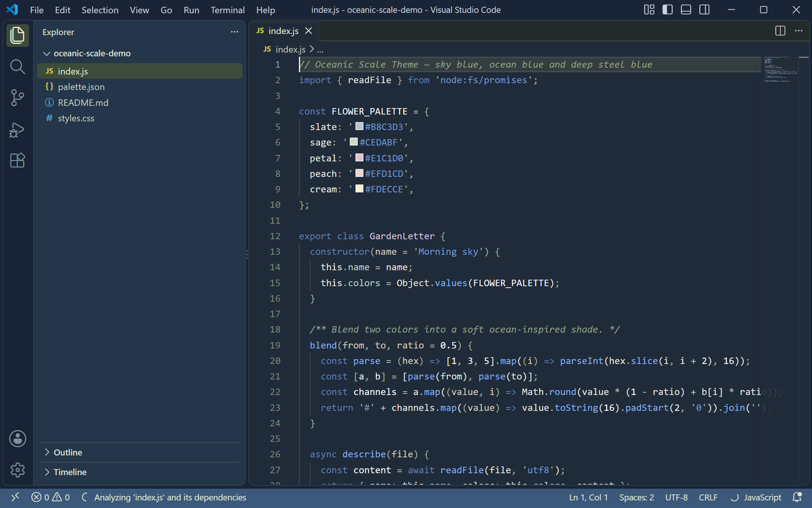Open the Run menu
This screenshot has width=812, height=508.
point(191,10)
